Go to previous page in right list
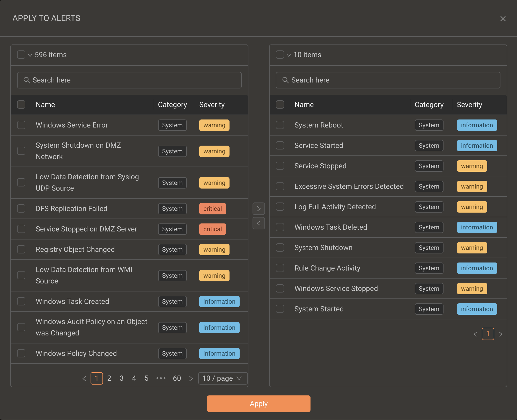 point(476,334)
